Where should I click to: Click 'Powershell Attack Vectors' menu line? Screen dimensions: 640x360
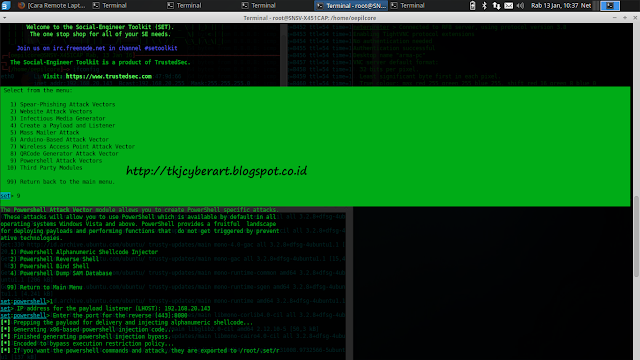coord(56,161)
